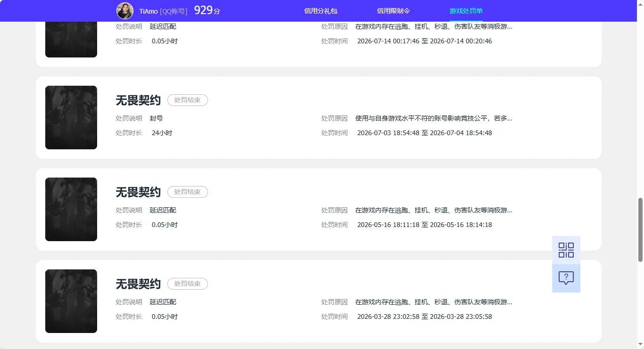The image size is (644, 349).
Task: Click time range 2026-07-03 18:54:48
Action: click(x=424, y=133)
